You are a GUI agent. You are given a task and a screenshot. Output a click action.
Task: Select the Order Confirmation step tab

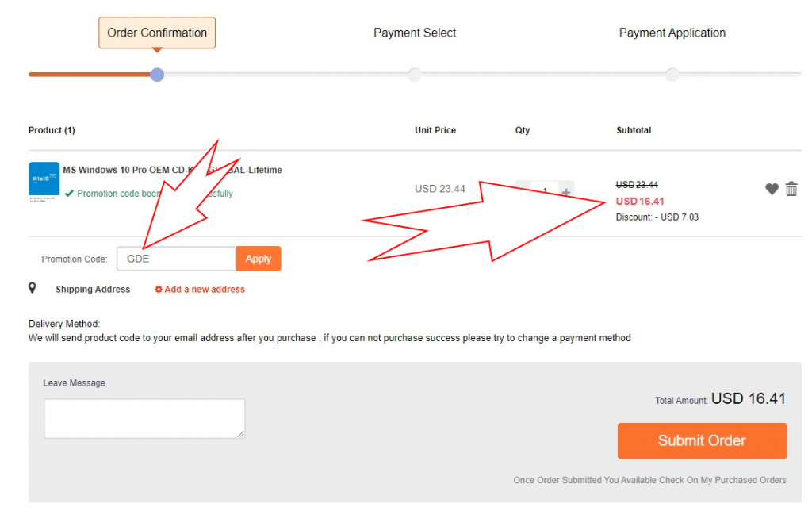tap(157, 33)
